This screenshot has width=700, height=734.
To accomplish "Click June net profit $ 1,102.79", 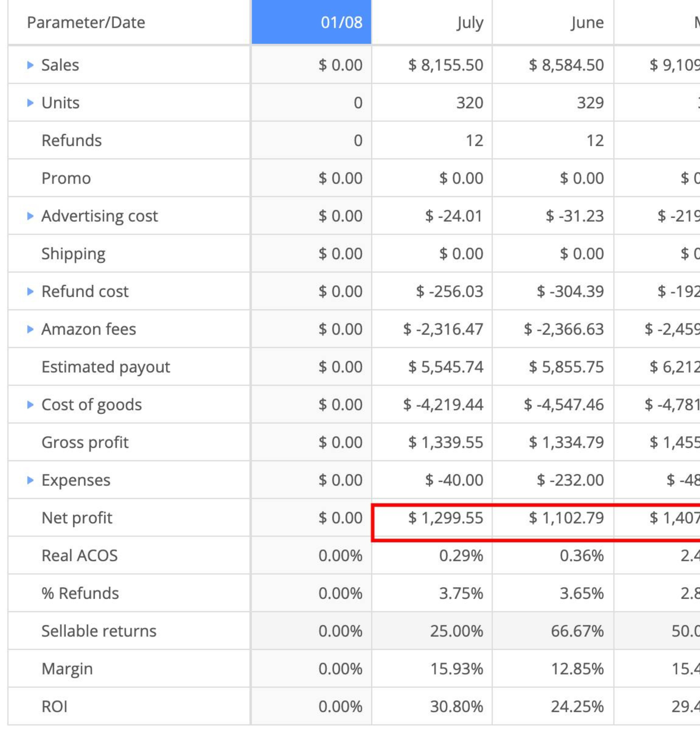I will pos(566,518).
